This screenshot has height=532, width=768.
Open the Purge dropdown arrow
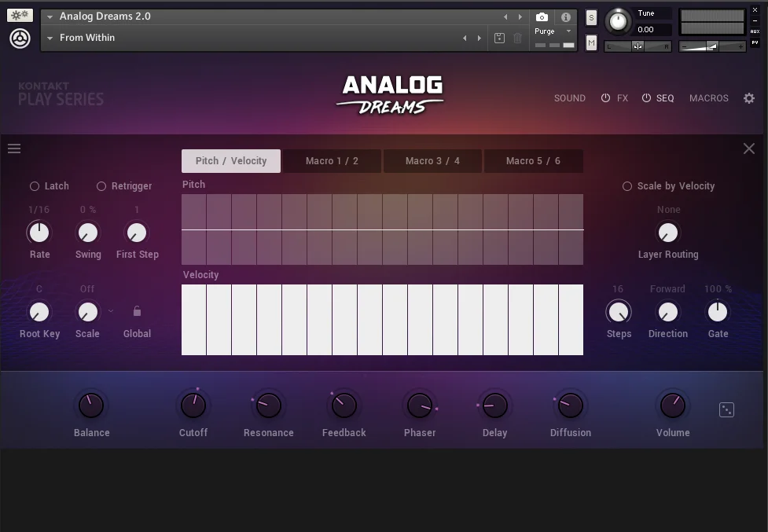(568, 31)
